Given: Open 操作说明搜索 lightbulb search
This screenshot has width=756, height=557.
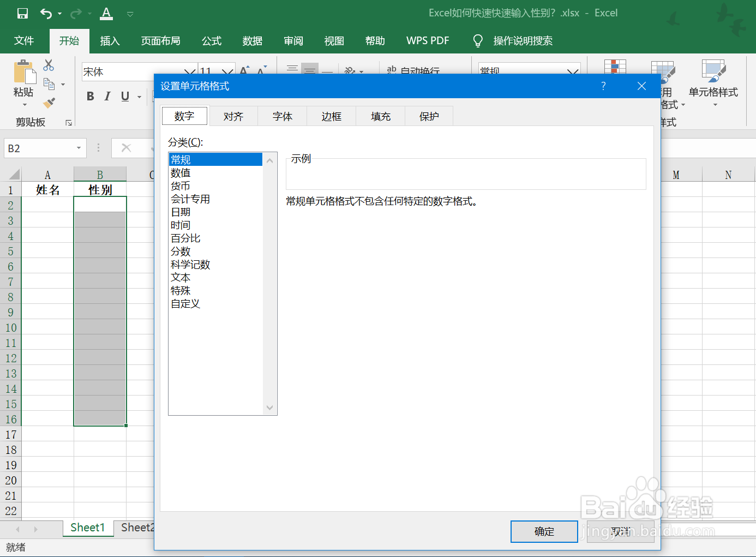Looking at the screenshot, I should tap(478, 40).
